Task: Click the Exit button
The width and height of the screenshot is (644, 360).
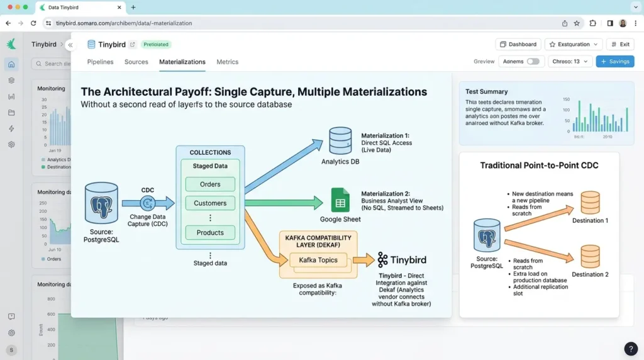Action: (x=621, y=45)
